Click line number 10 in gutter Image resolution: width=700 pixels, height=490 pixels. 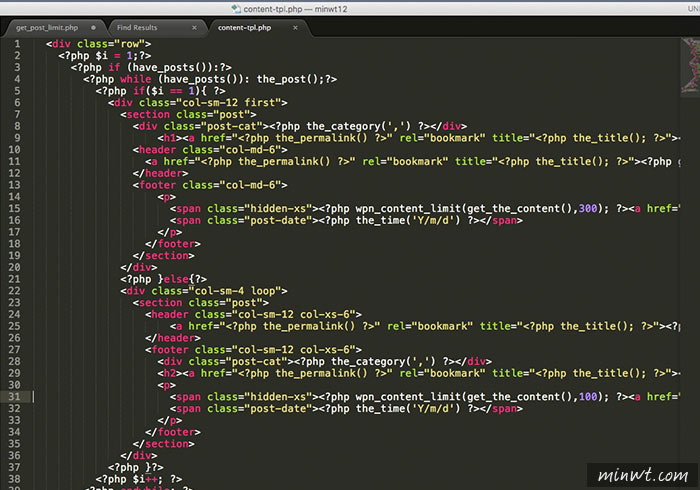tap(14, 149)
